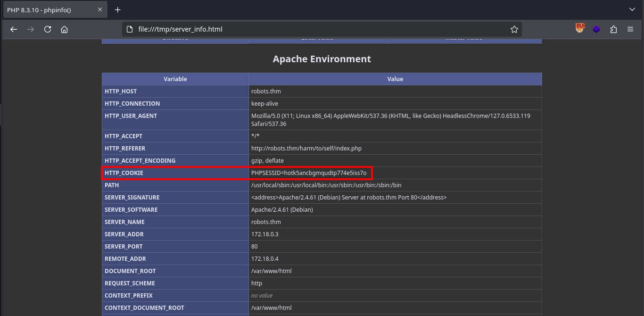Click the PHPSESSID cookie value
The width and height of the screenshot is (644, 316).
point(308,173)
